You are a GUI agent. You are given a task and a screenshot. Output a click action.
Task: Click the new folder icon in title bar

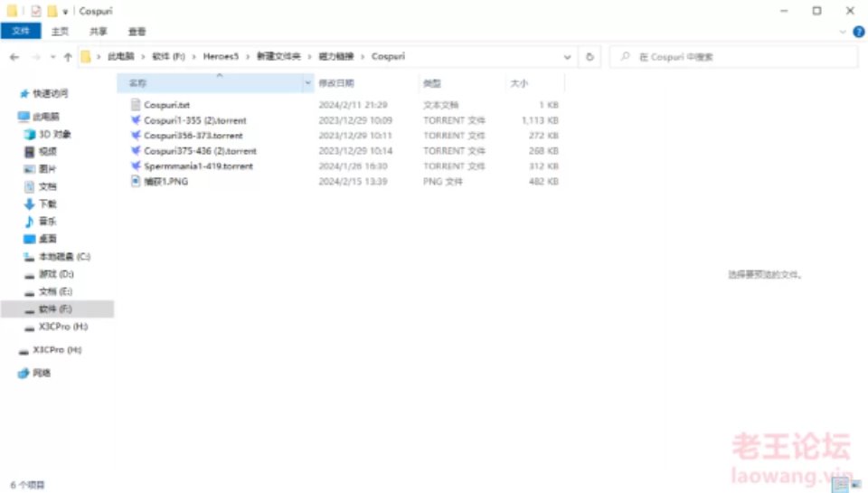click(x=52, y=11)
